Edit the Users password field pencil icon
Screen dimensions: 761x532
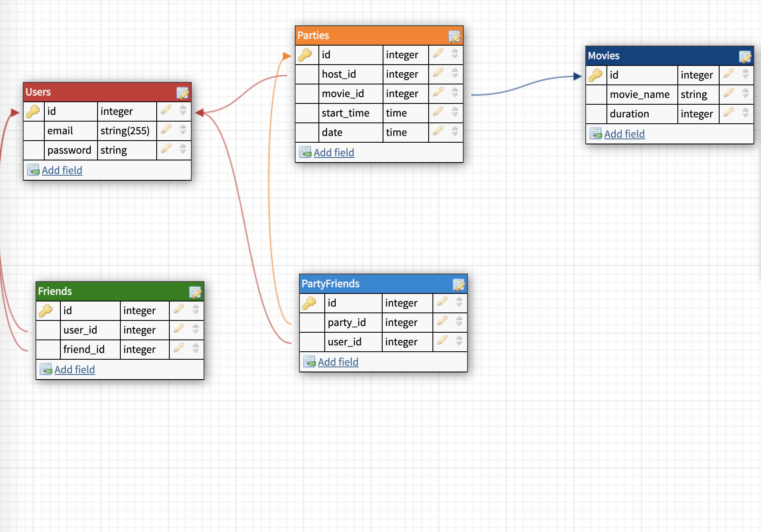(x=166, y=149)
